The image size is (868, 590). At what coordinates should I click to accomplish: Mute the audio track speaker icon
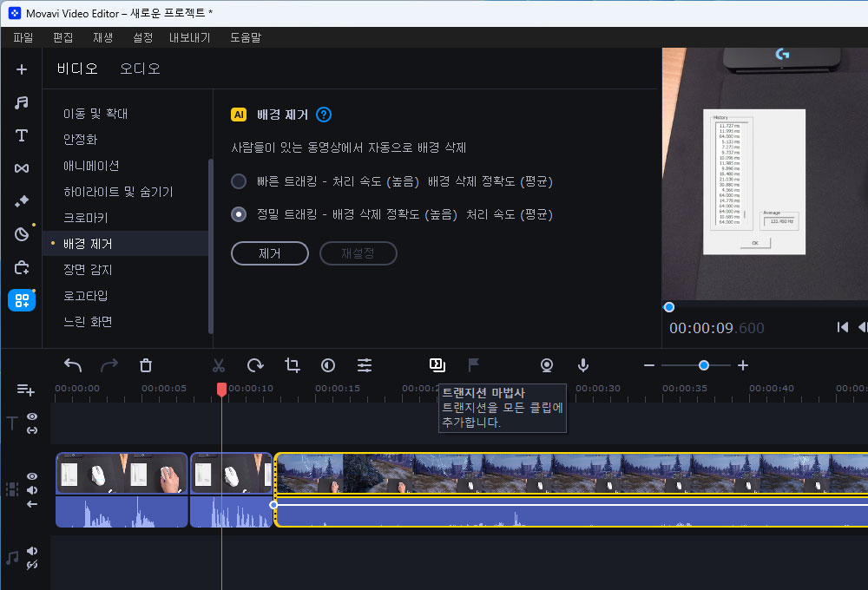(32, 551)
